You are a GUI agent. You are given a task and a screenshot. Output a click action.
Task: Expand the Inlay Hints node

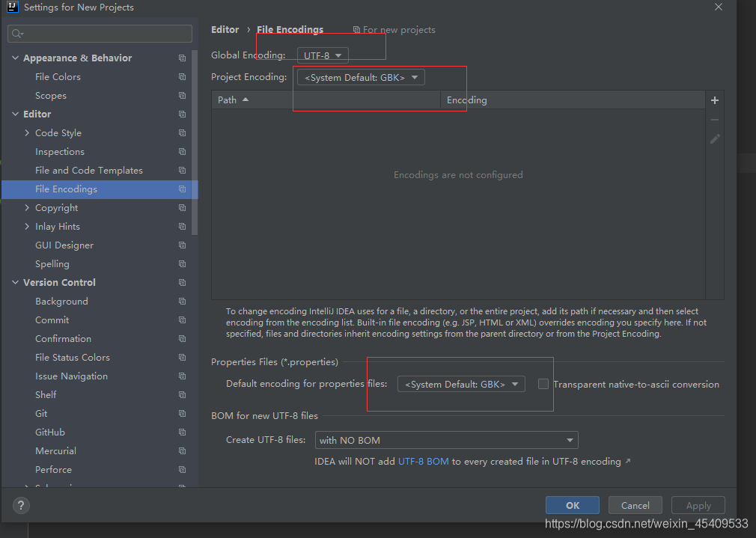[27, 227]
